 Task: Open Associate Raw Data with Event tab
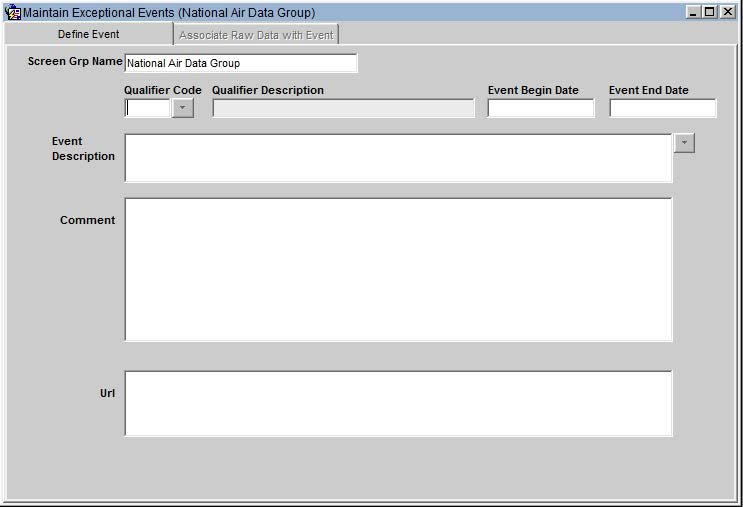[x=256, y=35]
